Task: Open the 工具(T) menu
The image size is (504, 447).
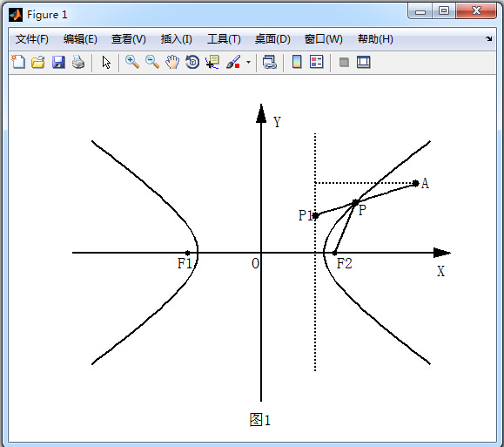Action: [224, 39]
